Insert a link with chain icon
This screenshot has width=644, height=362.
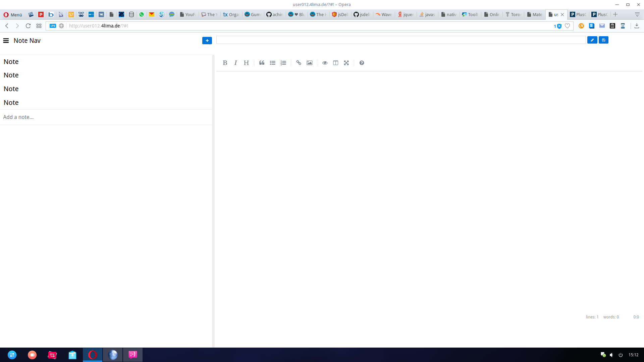pos(299,63)
